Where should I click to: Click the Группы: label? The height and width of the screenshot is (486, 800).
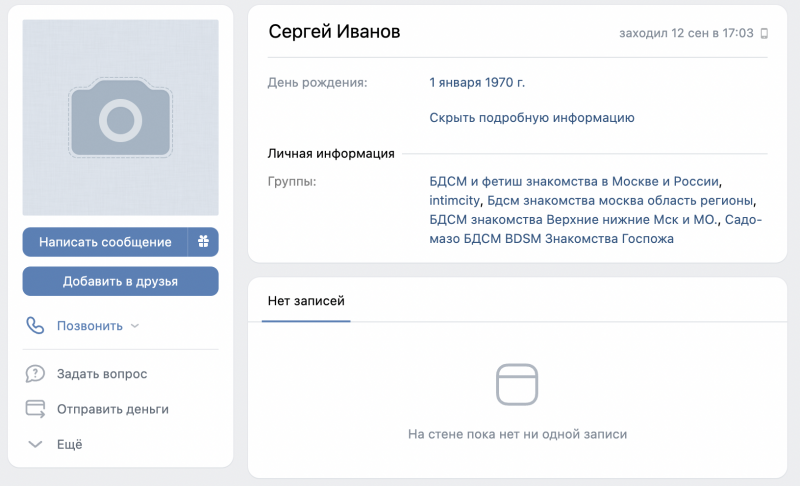pos(292,182)
